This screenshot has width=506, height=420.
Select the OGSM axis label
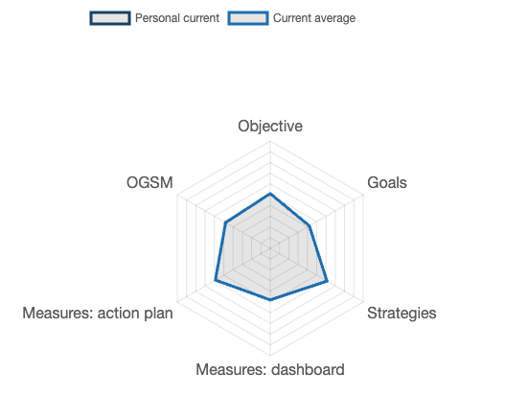pyautogui.click(x=149, y=182)
